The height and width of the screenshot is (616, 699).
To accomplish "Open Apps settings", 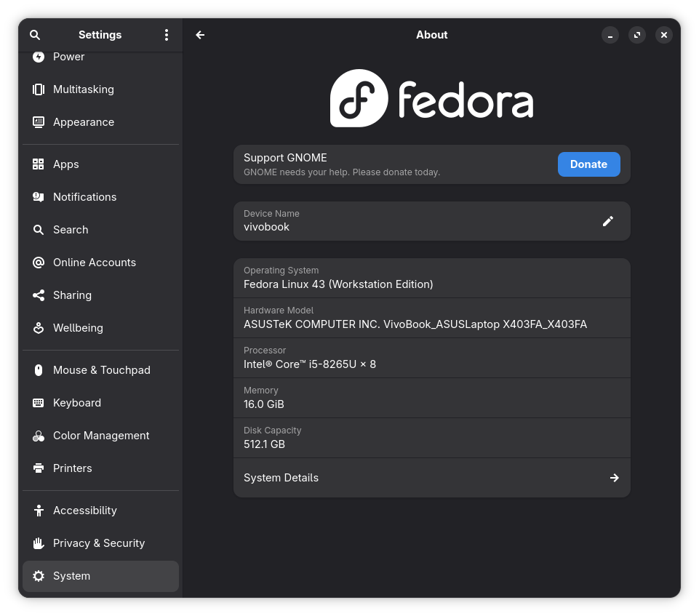I will coord(101,164).
